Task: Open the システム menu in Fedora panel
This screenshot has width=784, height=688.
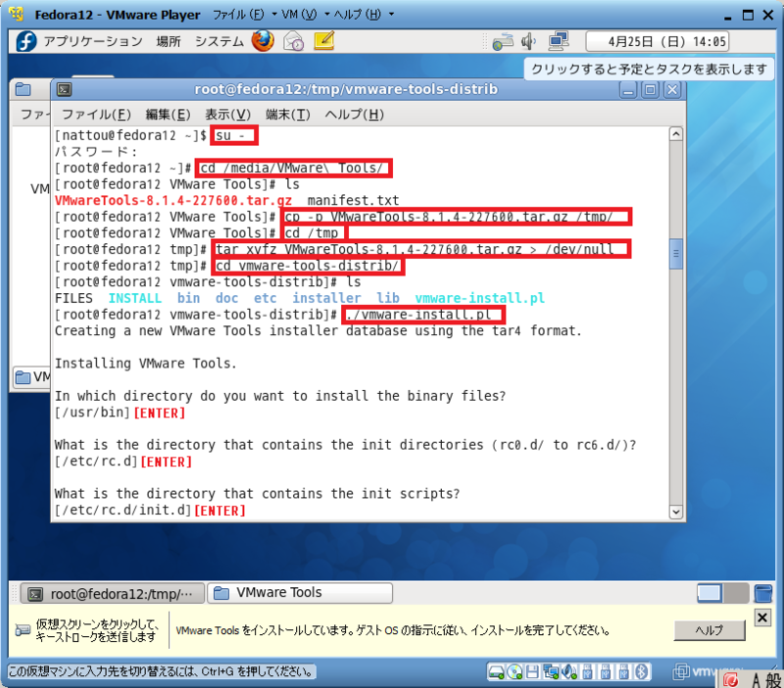Action: click(x=219, y=41)
